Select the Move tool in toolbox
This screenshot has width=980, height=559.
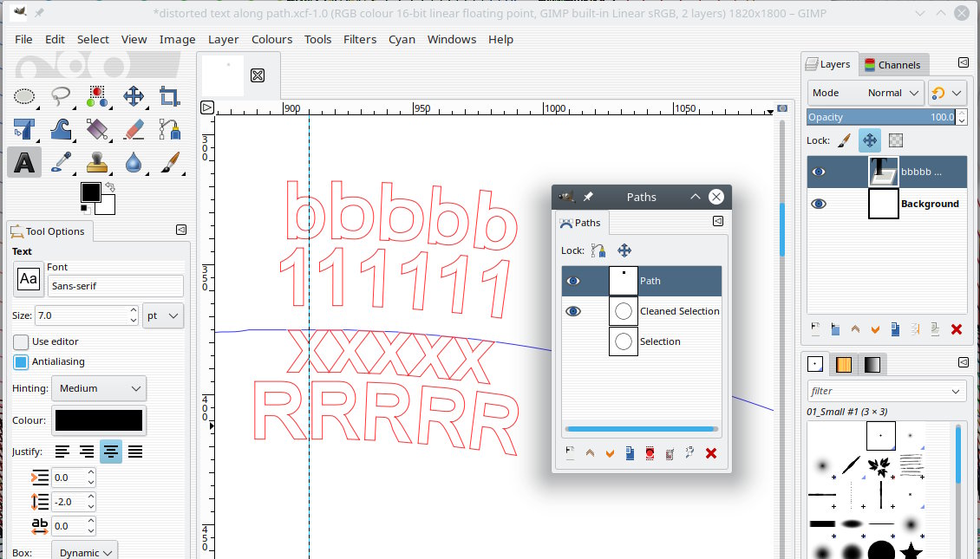pyautogui.click(x=134, y=97)
